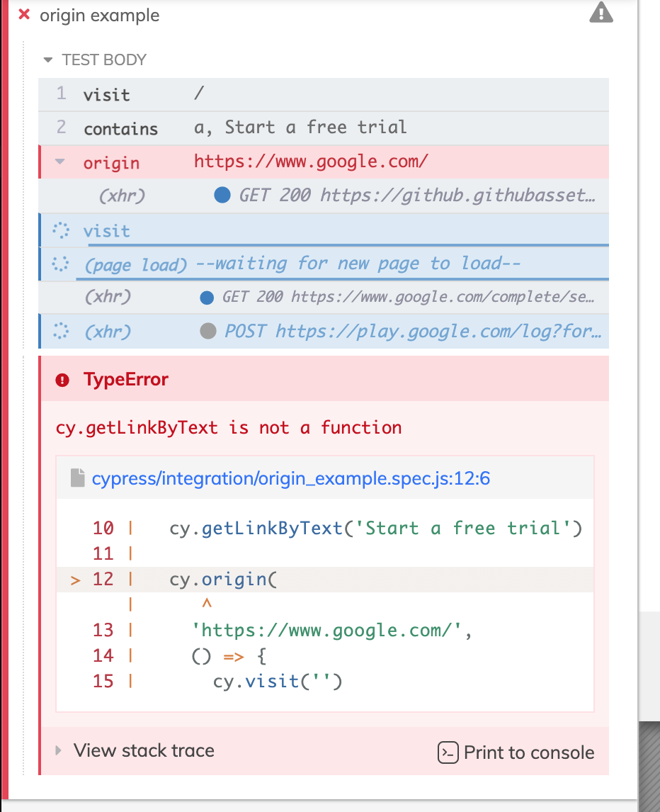The width and height of the screenshot is (660, 812).
Task: Click the GET 200 google.com/complete XHR entry
Action: 397,297
